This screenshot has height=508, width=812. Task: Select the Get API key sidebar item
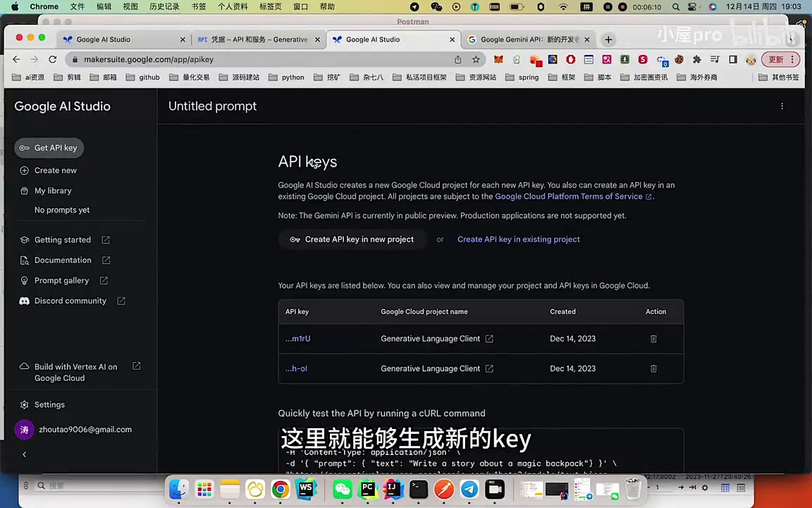coord(56,147)
